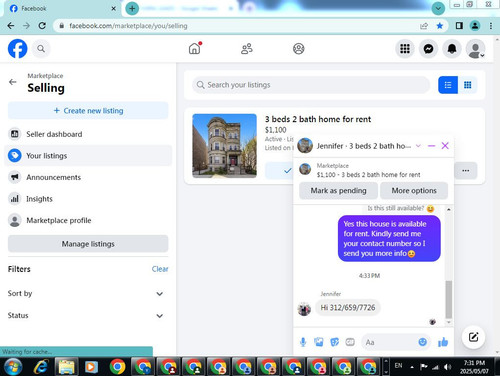Open Seller dashboard
Viewport: 500px width, 376px height.
click(88, 134)
